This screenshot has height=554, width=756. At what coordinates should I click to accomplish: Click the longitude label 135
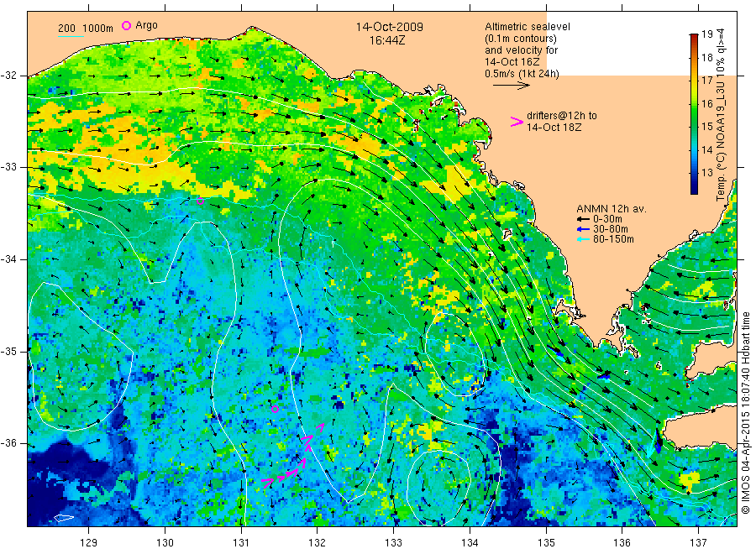click(x=546, y=543)
